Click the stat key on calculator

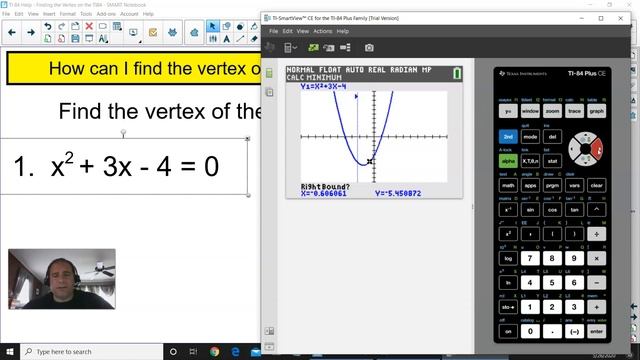552,161
